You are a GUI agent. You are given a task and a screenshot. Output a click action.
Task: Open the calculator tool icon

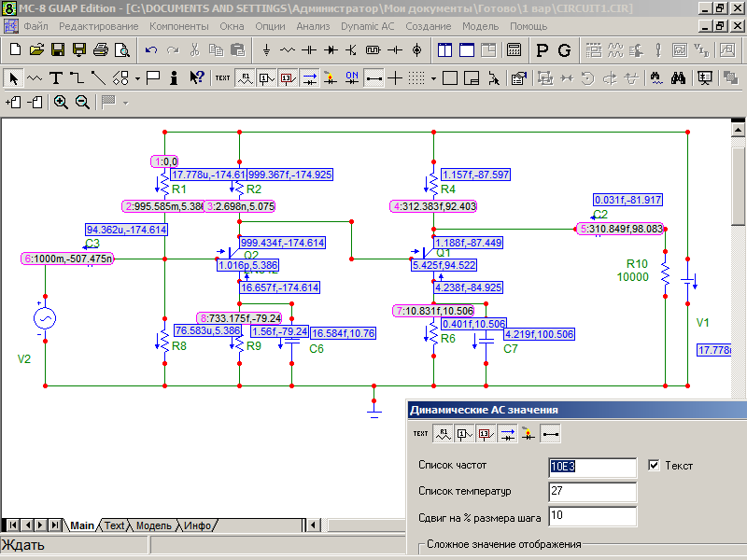click(x=514, y=49)
